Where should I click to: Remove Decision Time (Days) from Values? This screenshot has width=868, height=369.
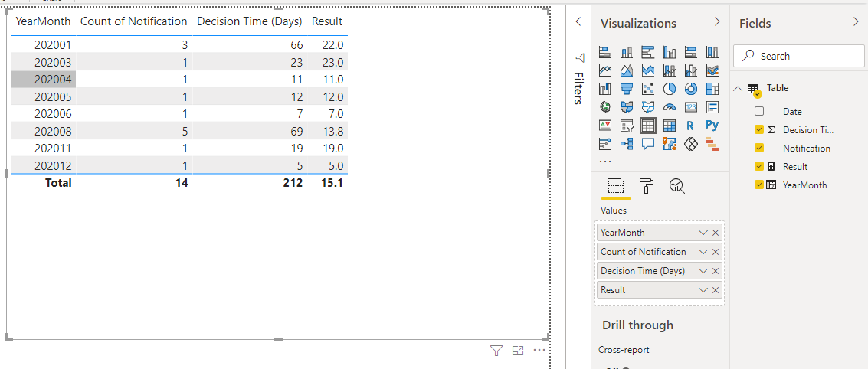click(x=716, y=271)
